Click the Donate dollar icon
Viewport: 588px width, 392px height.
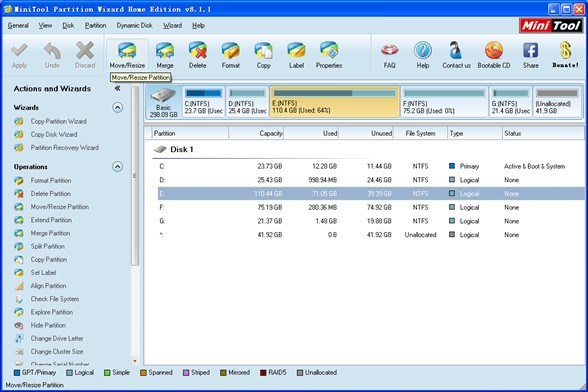point(566,50)
